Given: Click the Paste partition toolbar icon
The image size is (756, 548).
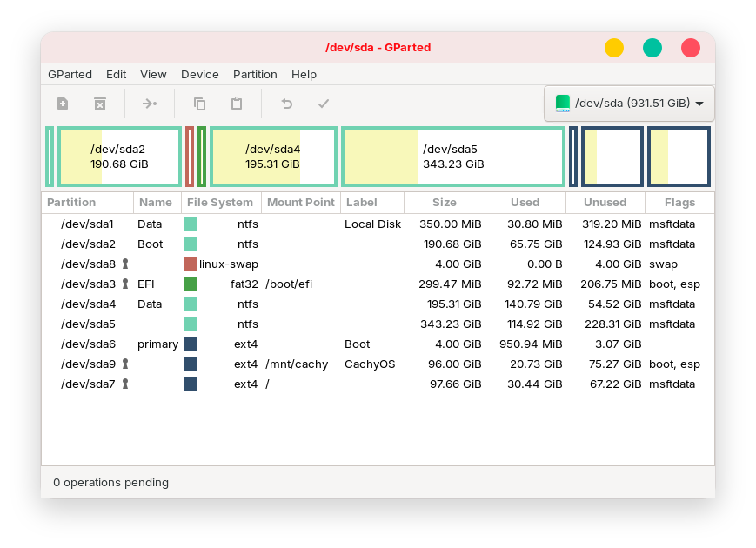Looking at the screenshot, I should pos(237,104).
